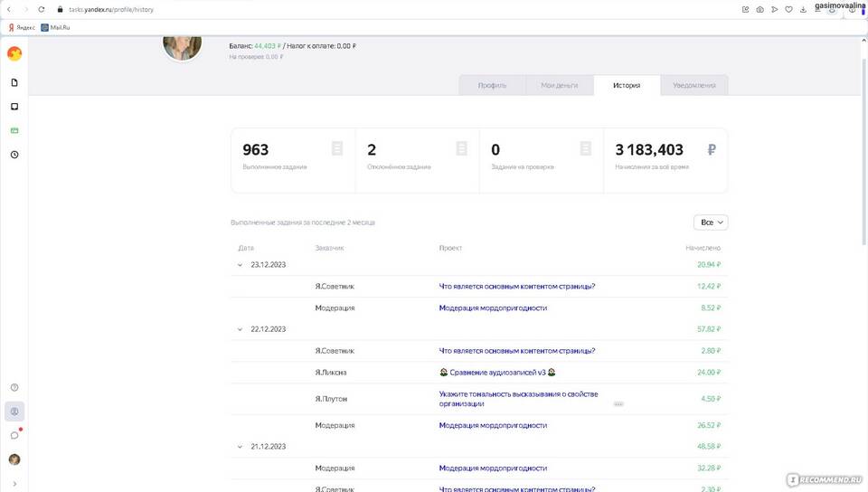Reload the page in the browser
Viewport: 868px width, 492px height.
point(41,9)
